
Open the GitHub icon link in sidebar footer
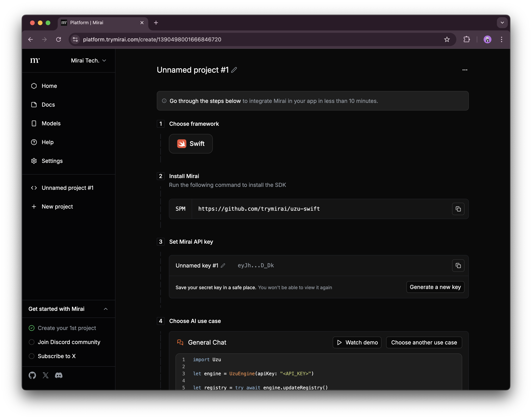click(32, 375)
